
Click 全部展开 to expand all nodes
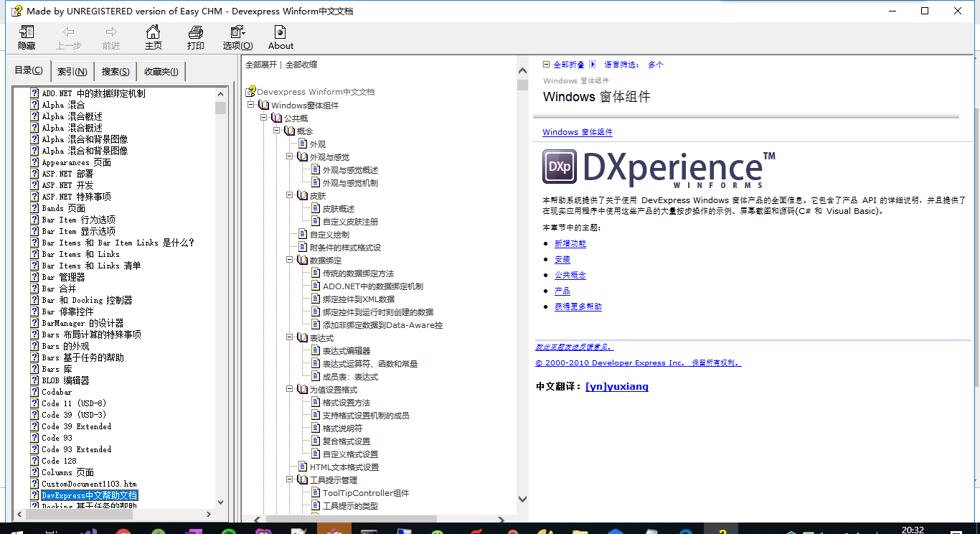point(261,65)
